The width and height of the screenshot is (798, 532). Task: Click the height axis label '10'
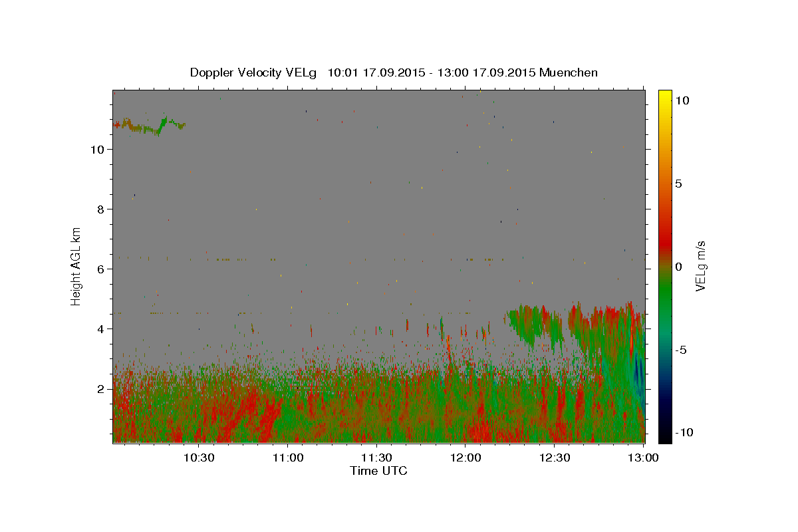pyautogui.click(x=98, y=150)
